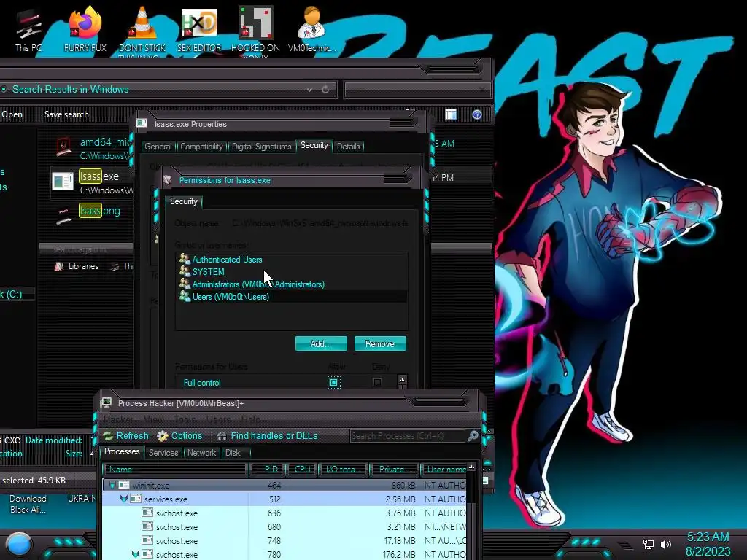This screenshot has width=747, height=560.
Task: Sort processes by the PID column header
Action: click(x=267, y=470)
